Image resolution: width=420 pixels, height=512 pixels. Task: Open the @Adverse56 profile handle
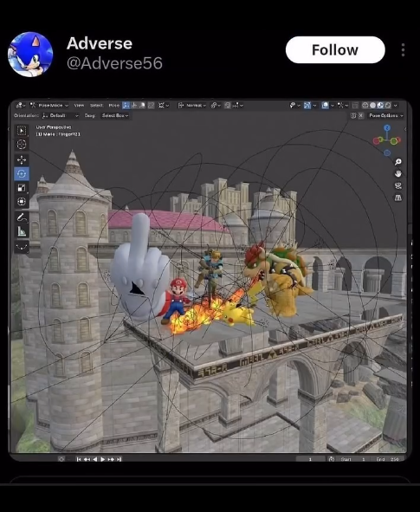[x=114, y=63]
